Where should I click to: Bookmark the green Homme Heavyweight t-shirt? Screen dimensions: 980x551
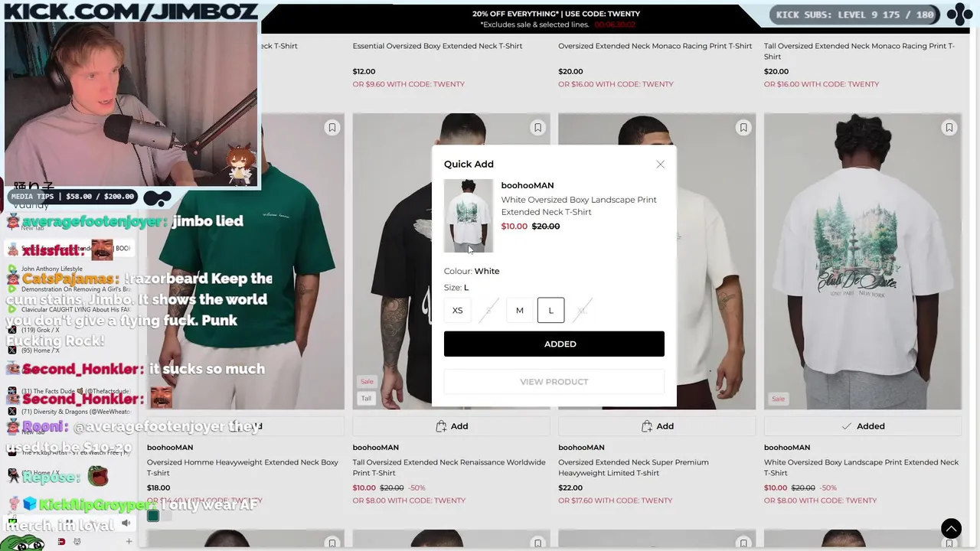tap(332, 128)
